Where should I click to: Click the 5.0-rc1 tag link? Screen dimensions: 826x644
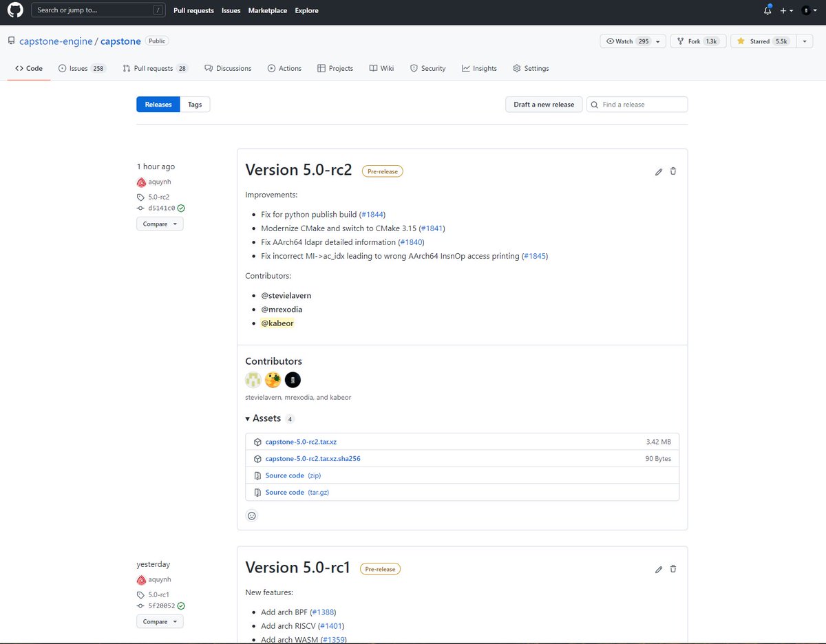pos(158,594)
